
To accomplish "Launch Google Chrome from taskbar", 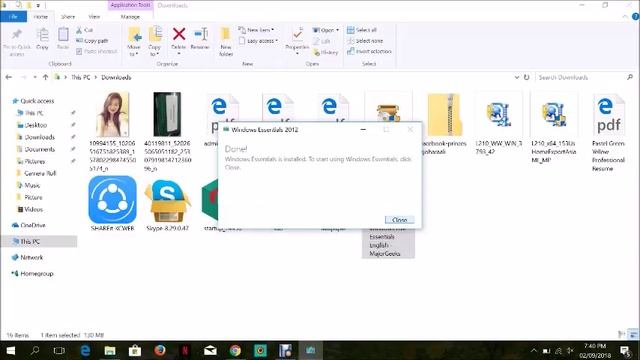I will click(235, 350).
